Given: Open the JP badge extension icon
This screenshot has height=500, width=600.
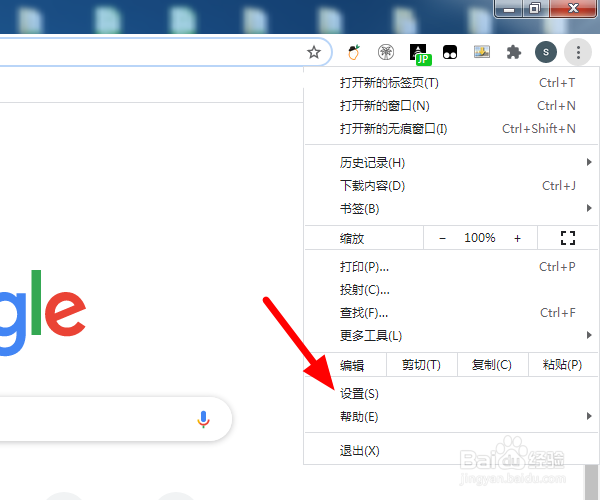Looking at the screenshot, I should [x=420, y=54].
